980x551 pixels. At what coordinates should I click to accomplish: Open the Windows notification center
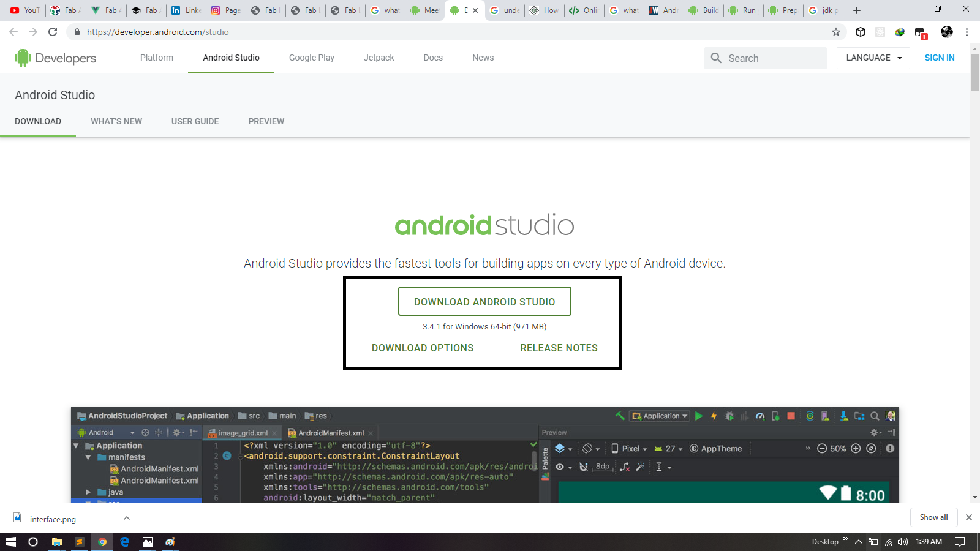coord(960,542)
